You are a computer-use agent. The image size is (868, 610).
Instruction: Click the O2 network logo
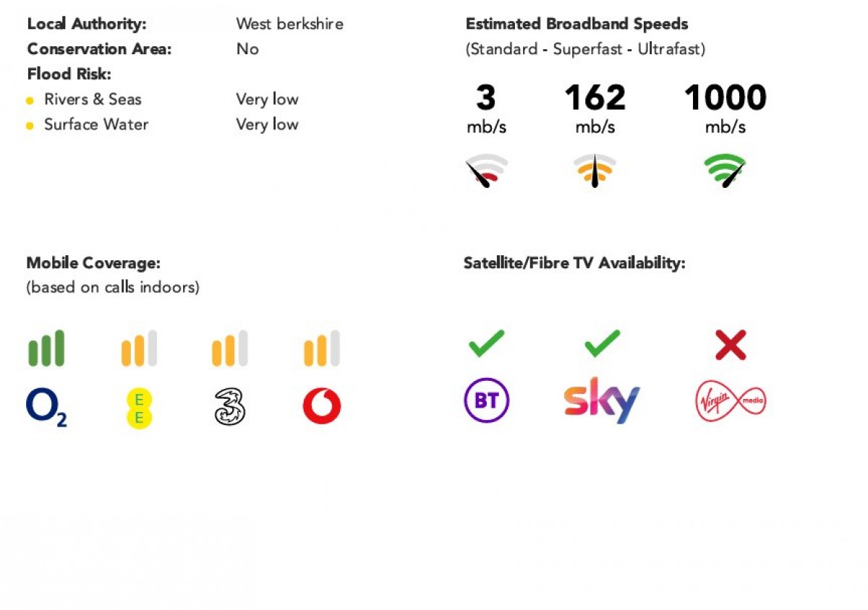coord(46,408)
